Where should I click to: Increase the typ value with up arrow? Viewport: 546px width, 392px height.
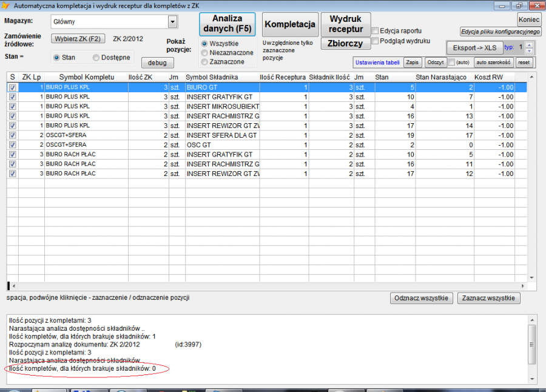[529, 45]
